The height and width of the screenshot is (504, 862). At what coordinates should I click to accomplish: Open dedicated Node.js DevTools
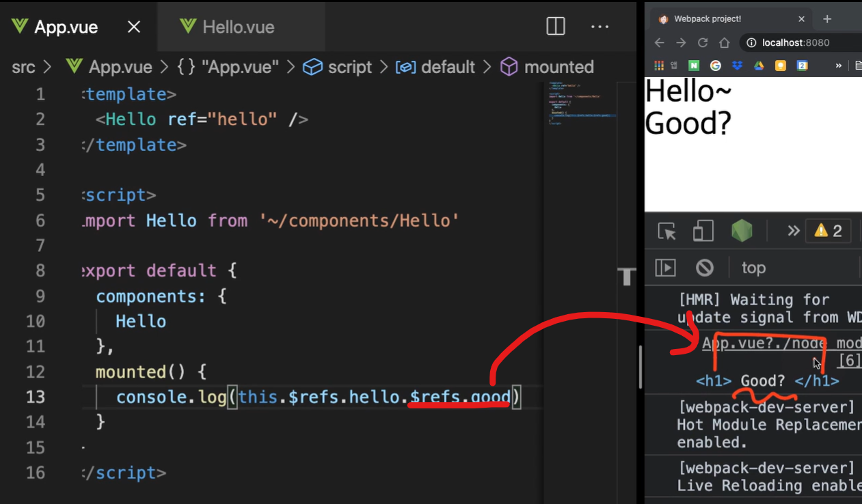[742, 232]
